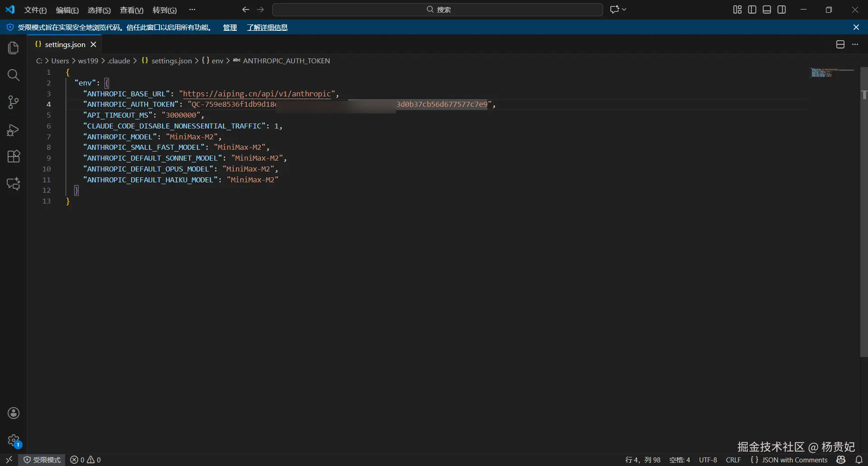
Task: Split the editor to the right
Action: click(x=840, y=44)
